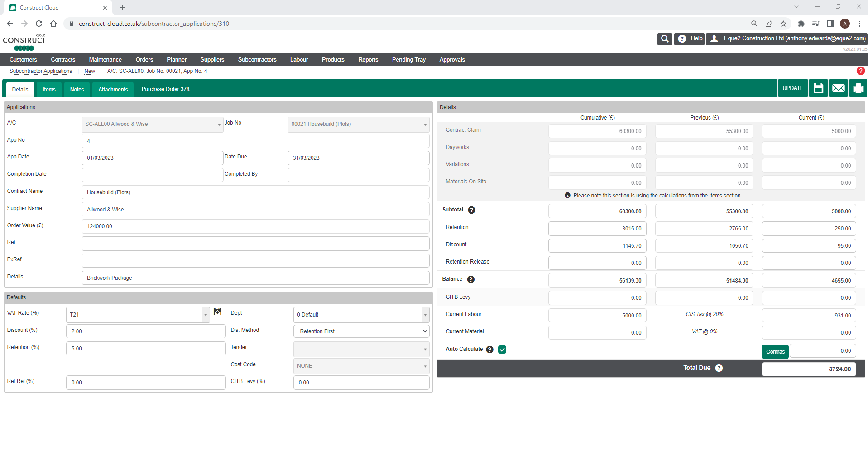This screenshot has height=470, width=868.
Task: Open the Help button
Action: tap(689, 39)
